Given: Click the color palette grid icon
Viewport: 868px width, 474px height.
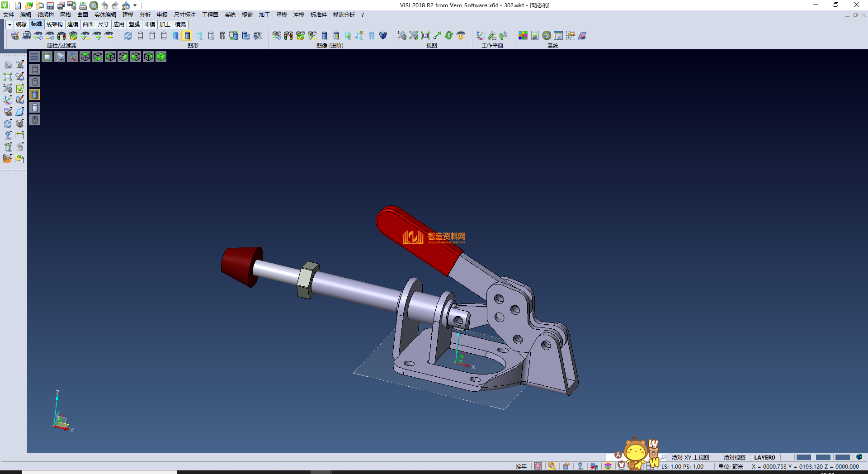Looking at the screenshot, I should [523, 35].
